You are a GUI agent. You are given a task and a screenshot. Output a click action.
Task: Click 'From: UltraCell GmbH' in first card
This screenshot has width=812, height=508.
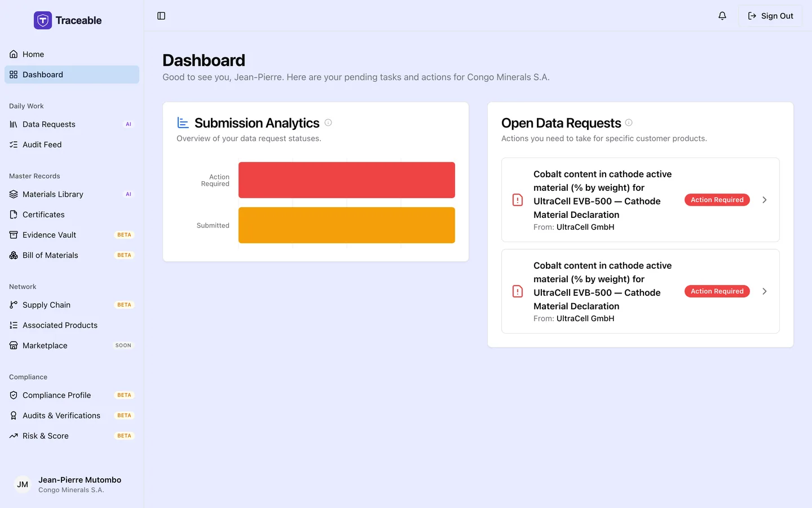pyautogui.click(x=574, y=227)
